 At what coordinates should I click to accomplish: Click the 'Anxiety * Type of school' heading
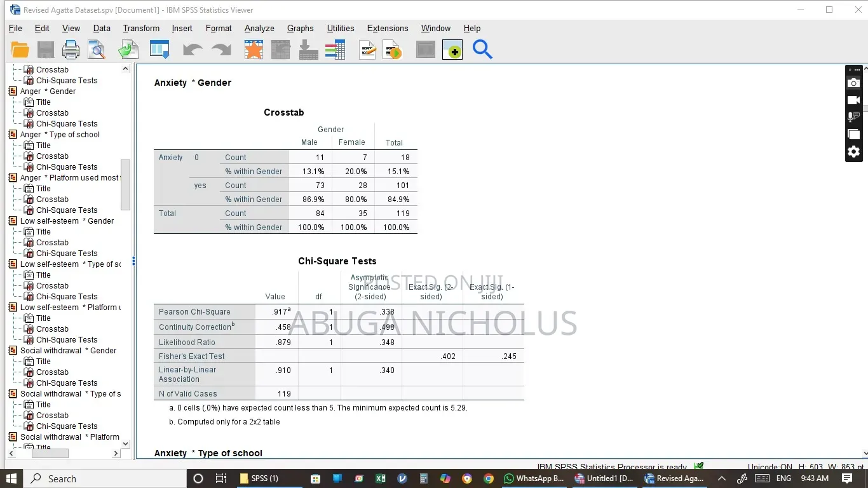point(208,453)
